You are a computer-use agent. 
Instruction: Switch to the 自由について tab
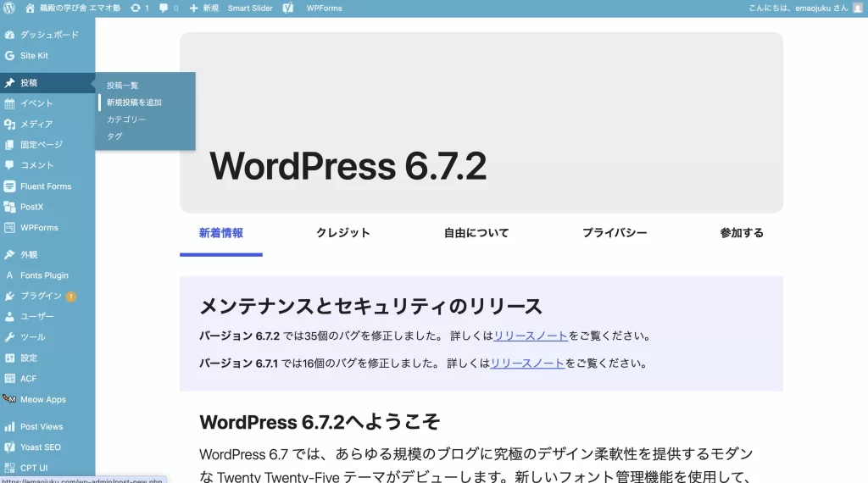click(476, 233)
